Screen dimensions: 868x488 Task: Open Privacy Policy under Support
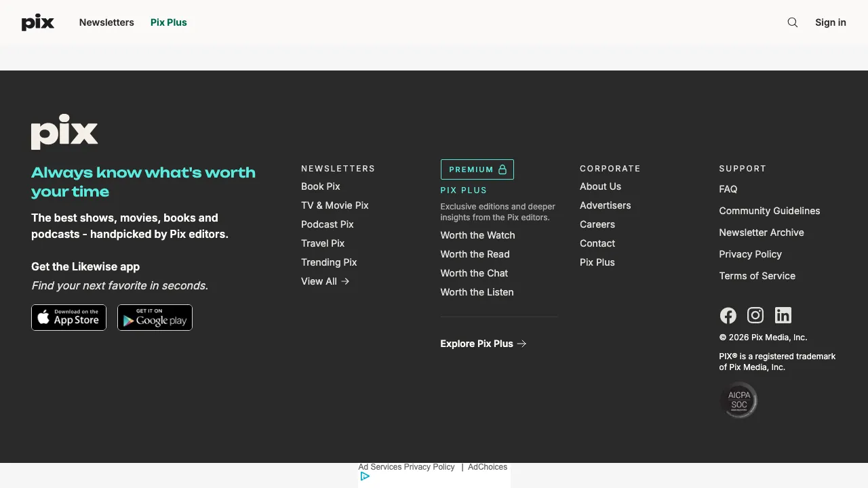coord(751,254)
